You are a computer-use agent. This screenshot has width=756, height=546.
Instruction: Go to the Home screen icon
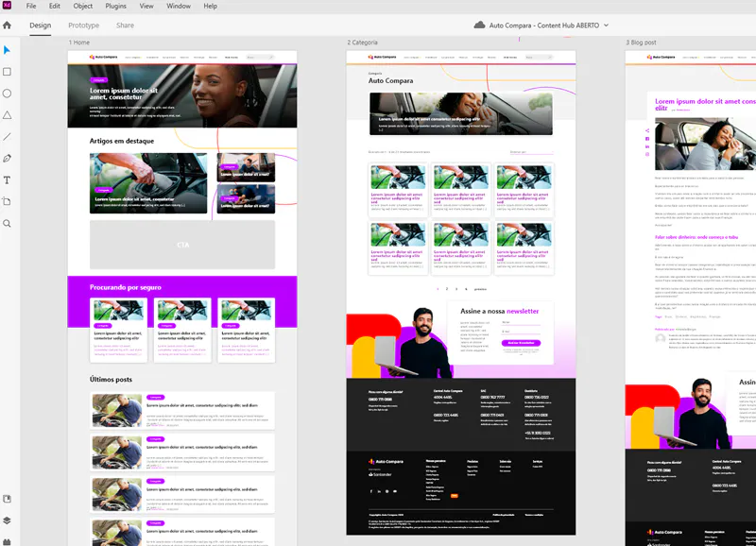tap(7, 26)
